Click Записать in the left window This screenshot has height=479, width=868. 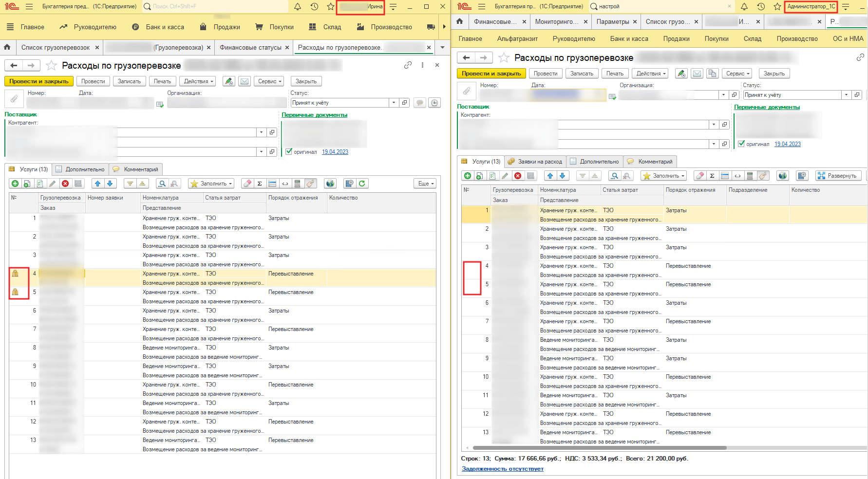tap(129, 81)
